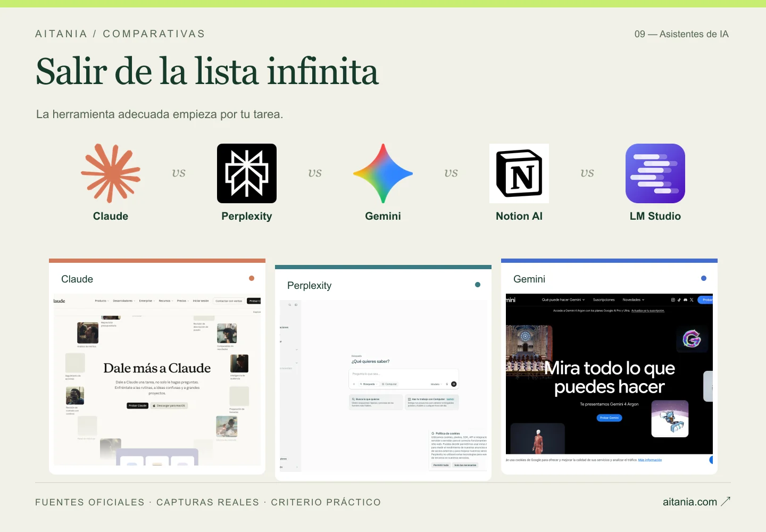This screenshot has width=766, height=532.
Task: Toggle the Perplexity sidebar panel icon
Action: click(296, 305)
